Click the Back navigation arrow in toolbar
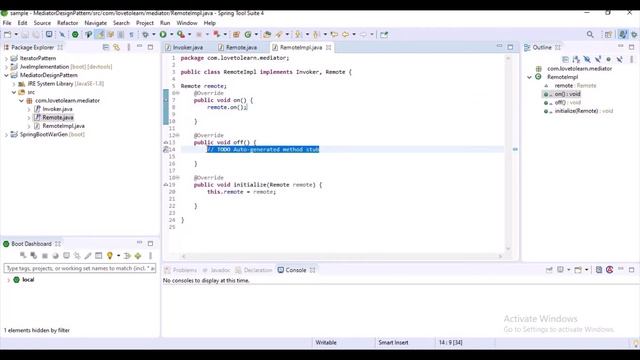 pyautogui.click(x=345, y=35)
